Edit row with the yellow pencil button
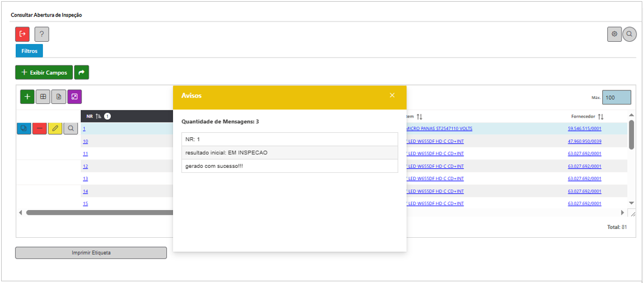The height and width of the screenshot is (283, 644). (55, 129)
